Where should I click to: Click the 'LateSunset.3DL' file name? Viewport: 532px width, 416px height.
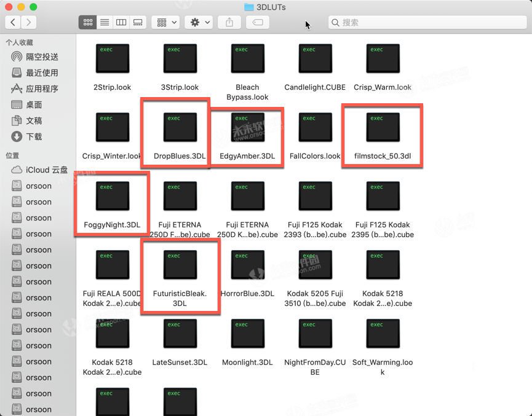(180, 363)
